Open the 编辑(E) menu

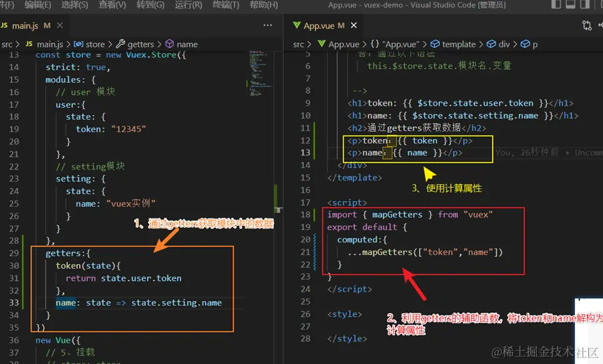click(37, 5)
